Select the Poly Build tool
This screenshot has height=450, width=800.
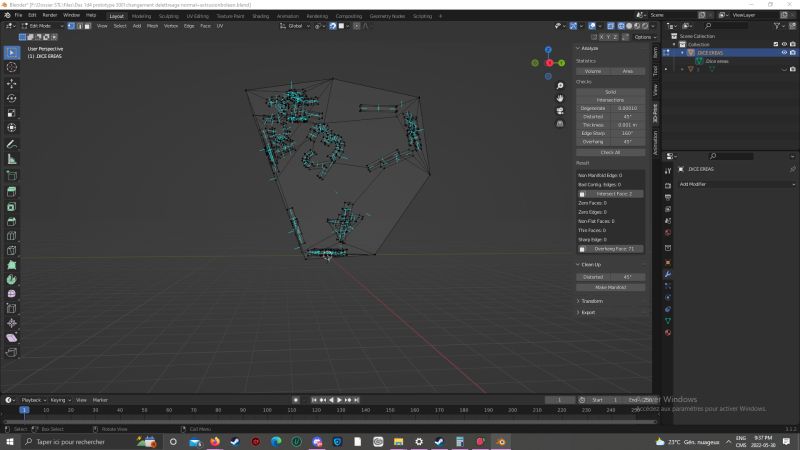point(11,265)
